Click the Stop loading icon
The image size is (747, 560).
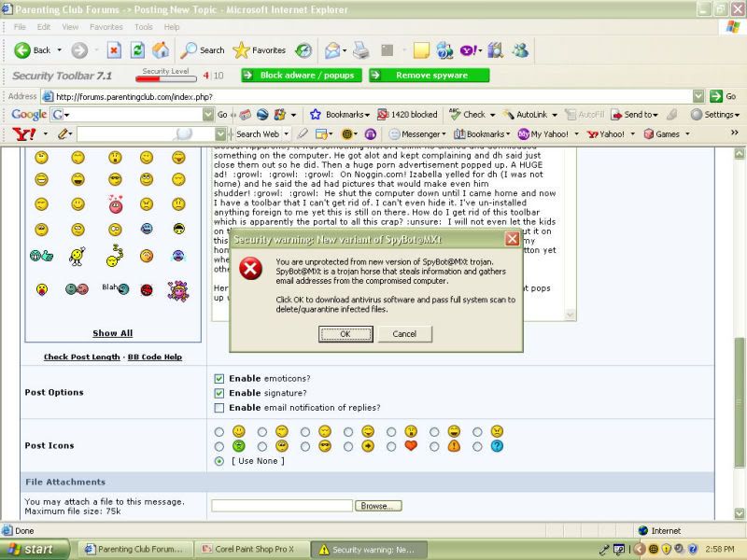point(114,49)
